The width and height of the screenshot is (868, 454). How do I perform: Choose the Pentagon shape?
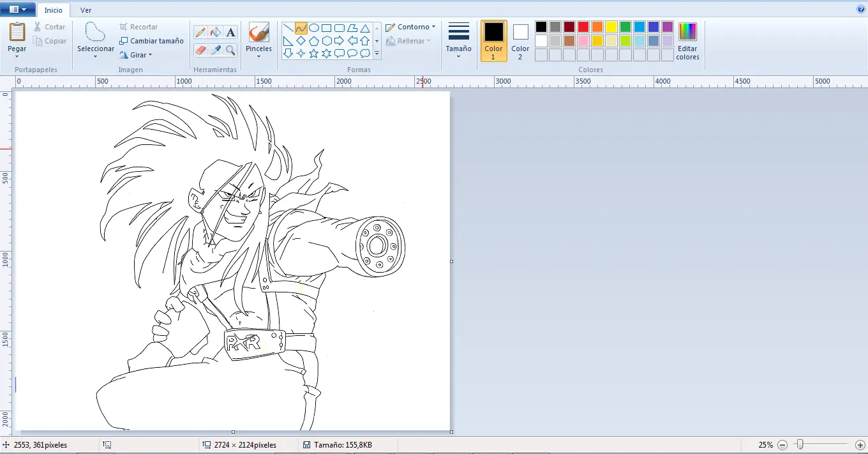(x=314, y=41)
